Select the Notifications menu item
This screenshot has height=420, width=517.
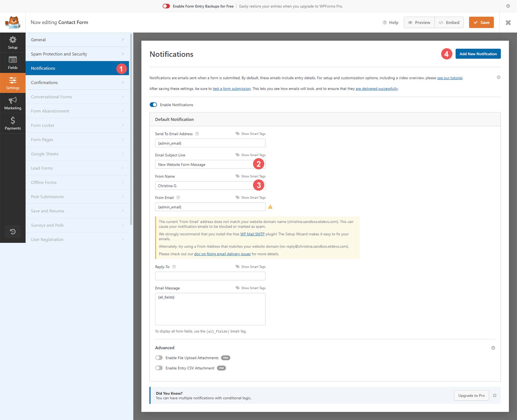click(77, 68)
